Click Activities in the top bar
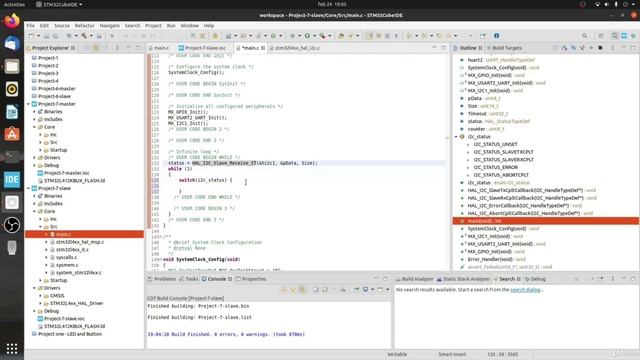 pyautogui.click(x=14, y=4)
